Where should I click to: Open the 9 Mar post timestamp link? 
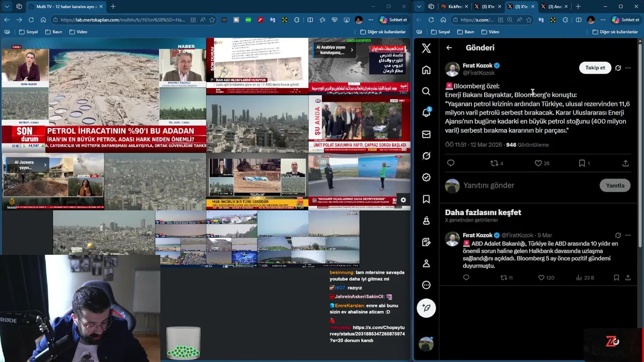point(544,235)
